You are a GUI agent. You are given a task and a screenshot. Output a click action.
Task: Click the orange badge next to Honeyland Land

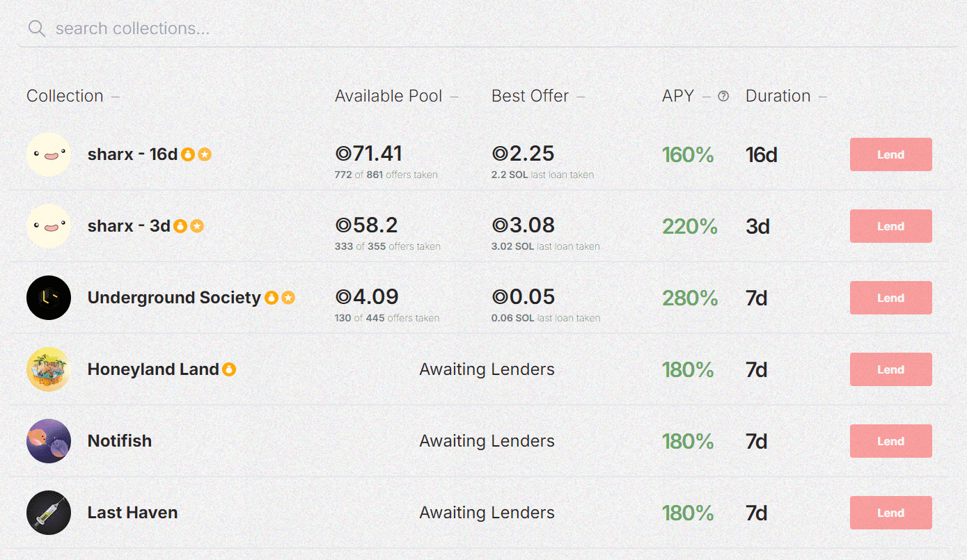[x=229, y=369]
